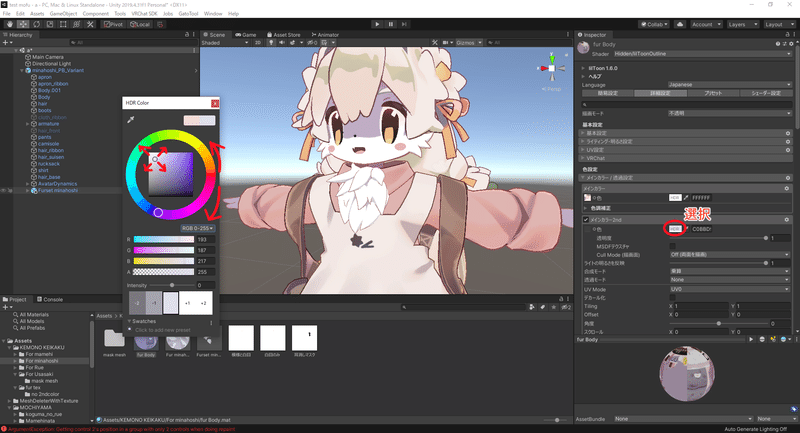Switch to the Game tab
Screen dimensions: 800x433
(246, 35)
